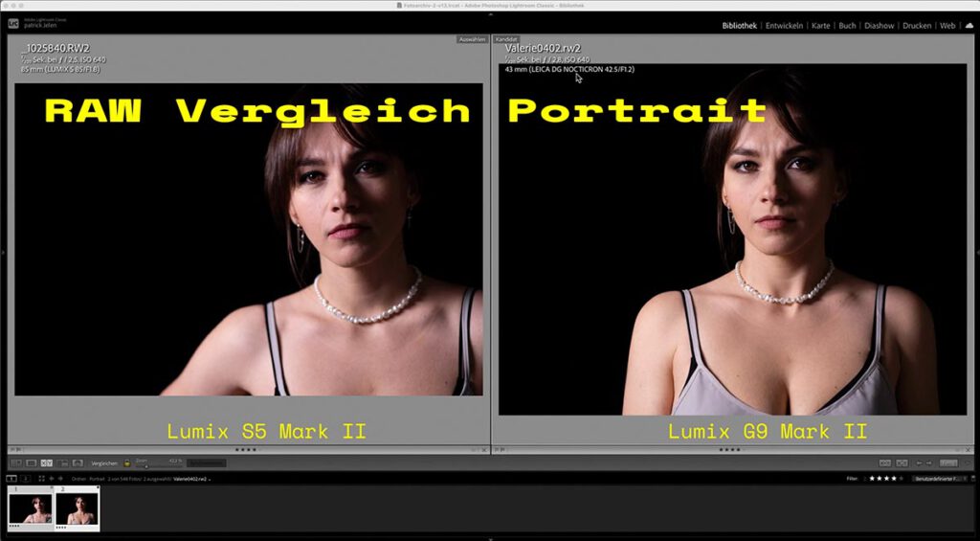The height and width of the screenshot is (541, 980).
Task: Click the left Lumix S5 portrait photo
Action: click(x=249, y=239)
